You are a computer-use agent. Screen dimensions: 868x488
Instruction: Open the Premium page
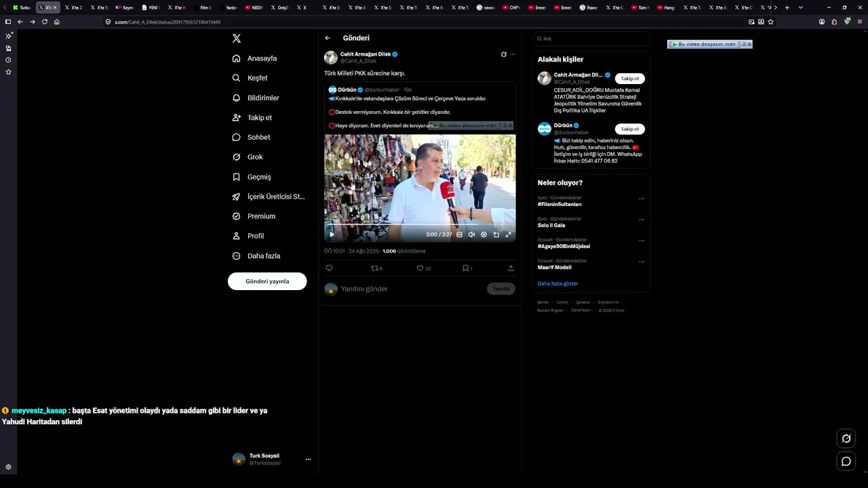[254, 216]
